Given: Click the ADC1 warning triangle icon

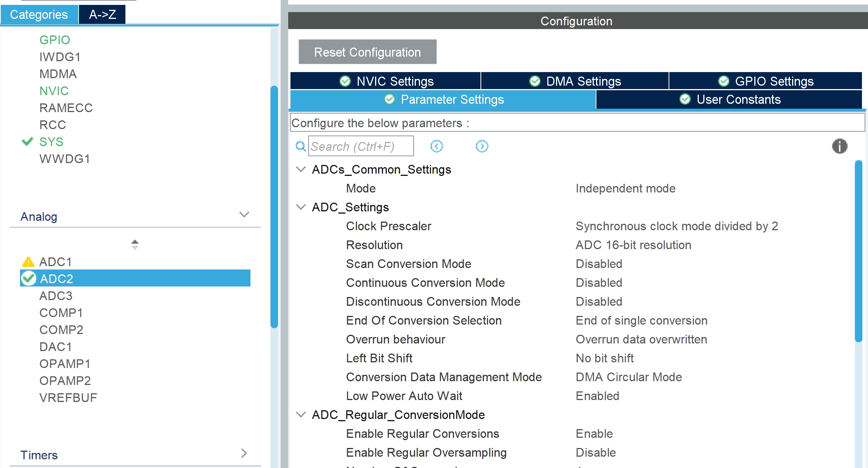Looking at the screenshot, I should tap(28, 262).
